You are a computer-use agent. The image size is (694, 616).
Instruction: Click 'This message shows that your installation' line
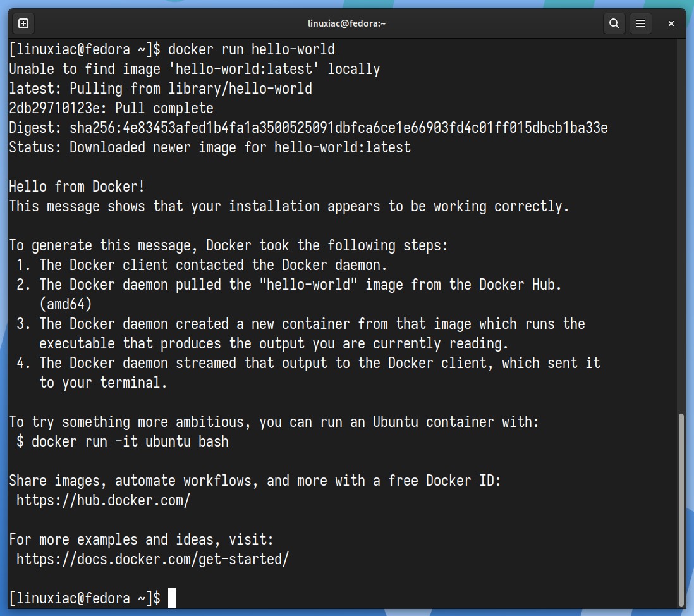click(x=289, y=206)
